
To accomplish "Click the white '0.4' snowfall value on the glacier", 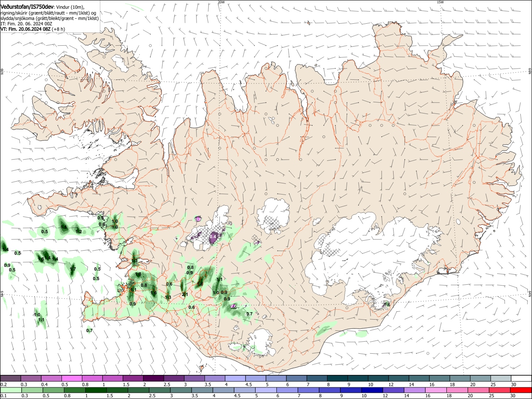I will click(213, 236).
